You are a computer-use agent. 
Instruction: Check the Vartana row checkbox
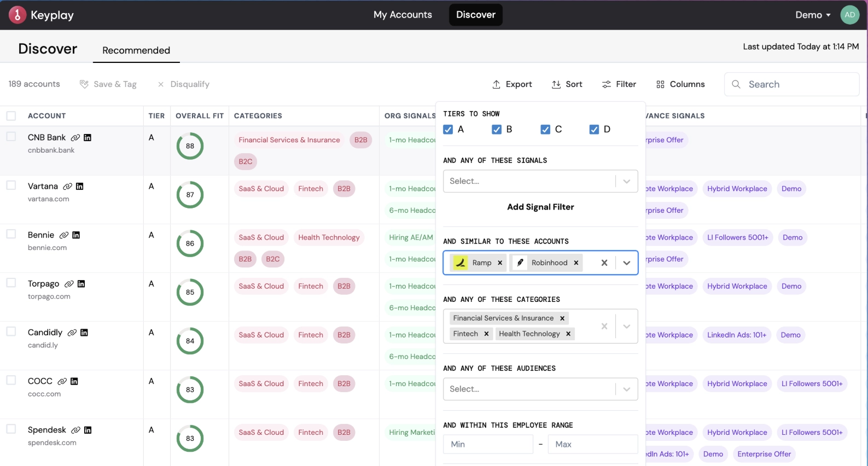[11, 185]
